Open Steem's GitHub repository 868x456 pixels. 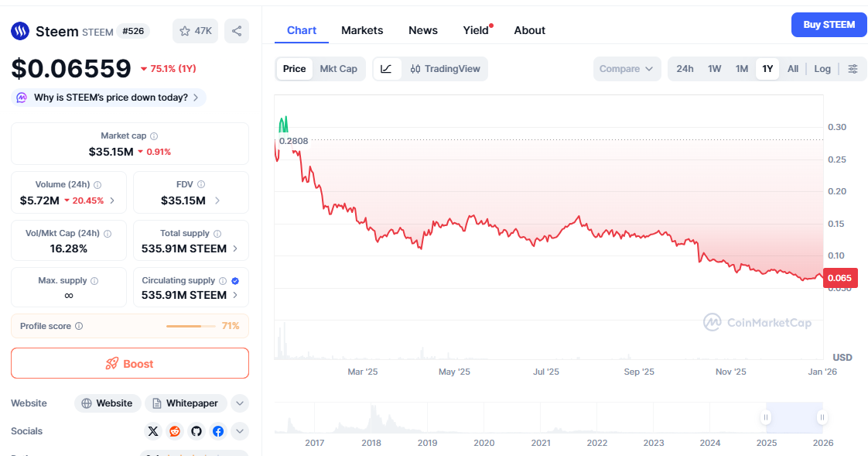[196, 431]
